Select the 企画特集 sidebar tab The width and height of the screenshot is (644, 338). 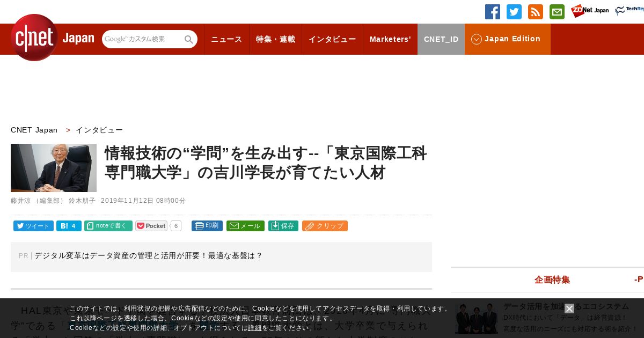[552, 280]
